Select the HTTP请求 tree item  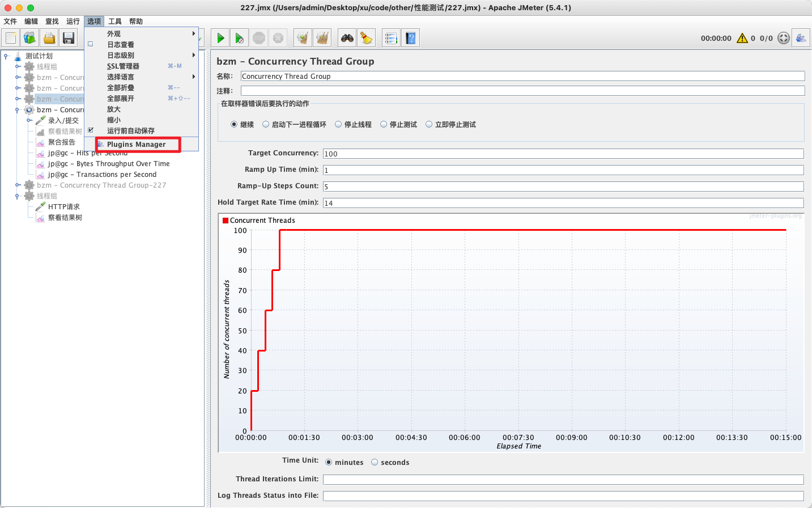pyautogui.click(x=64, y=206)
